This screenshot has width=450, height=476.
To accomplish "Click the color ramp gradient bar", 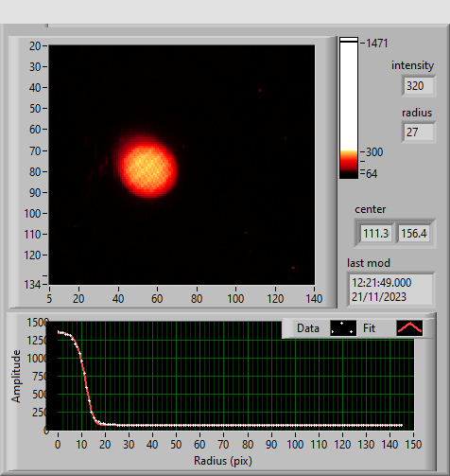I will click(349, 108).
